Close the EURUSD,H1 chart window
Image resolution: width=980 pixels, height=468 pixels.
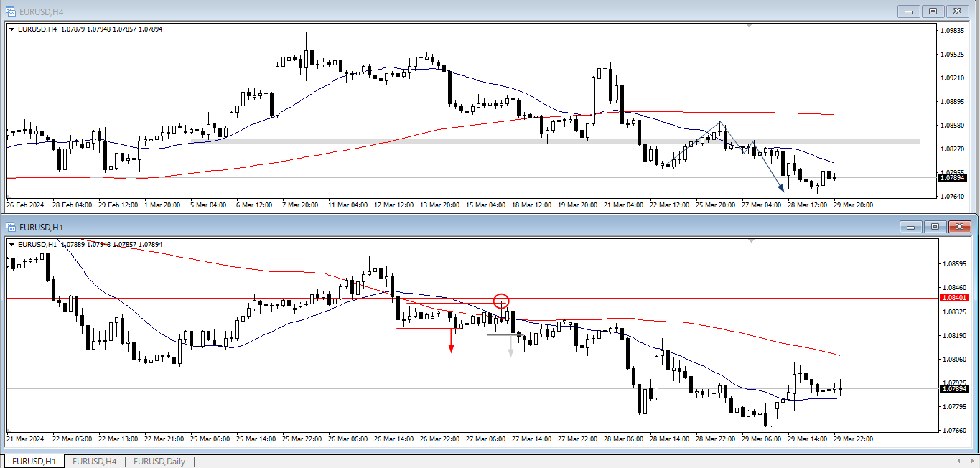click(958, 227)
